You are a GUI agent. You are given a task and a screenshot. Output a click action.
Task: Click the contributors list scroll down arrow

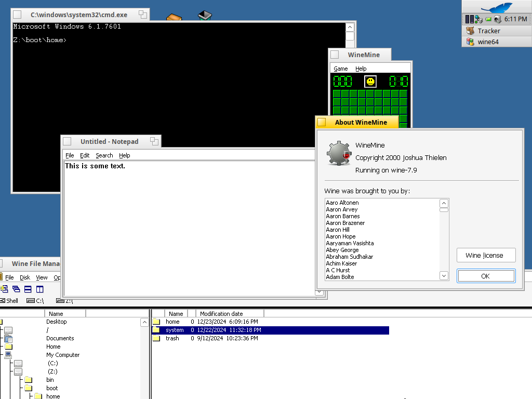click(x=444, y=275)
